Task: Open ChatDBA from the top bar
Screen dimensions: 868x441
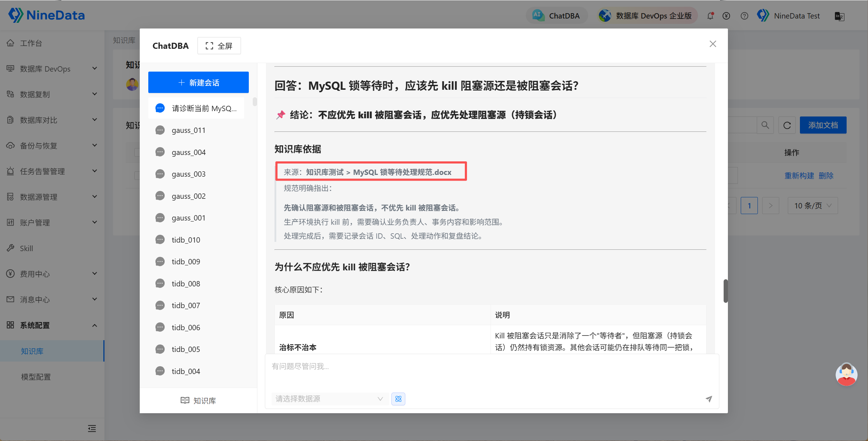Action: (x=556, y=16)
